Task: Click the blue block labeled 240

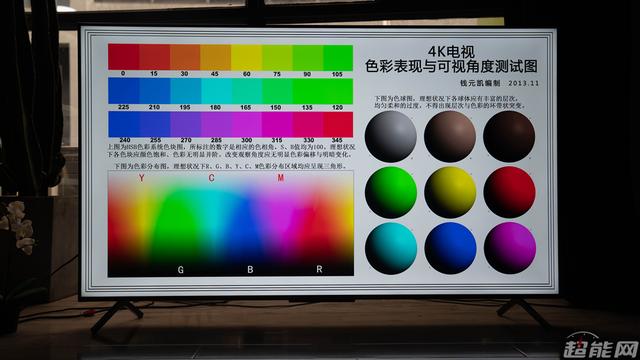Action: 124,124
